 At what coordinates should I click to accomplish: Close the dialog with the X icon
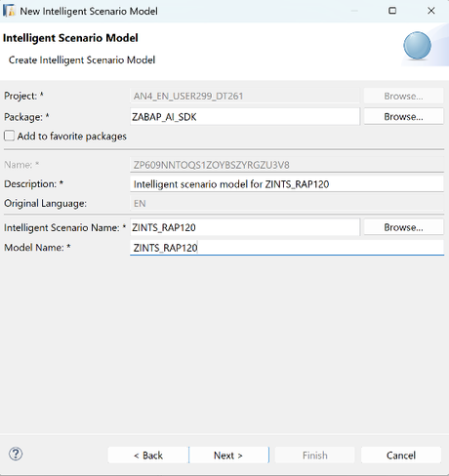431,11
